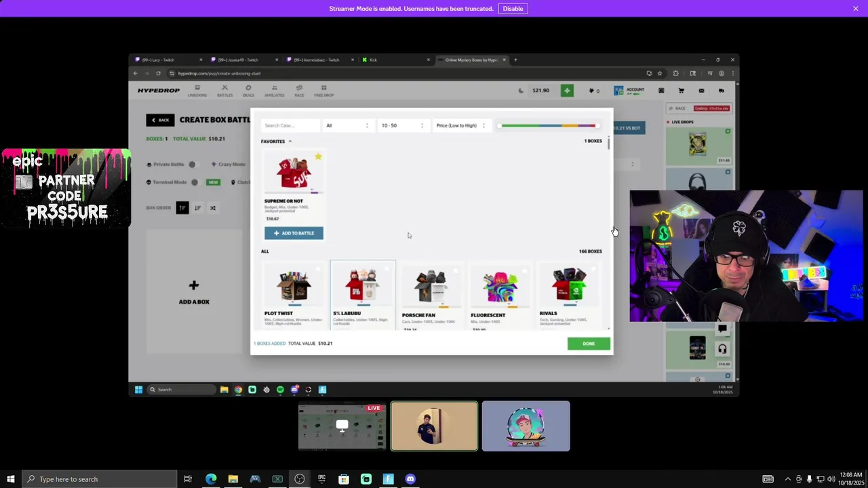Click the green Done button
868x488 pixels.
point(589,344)
